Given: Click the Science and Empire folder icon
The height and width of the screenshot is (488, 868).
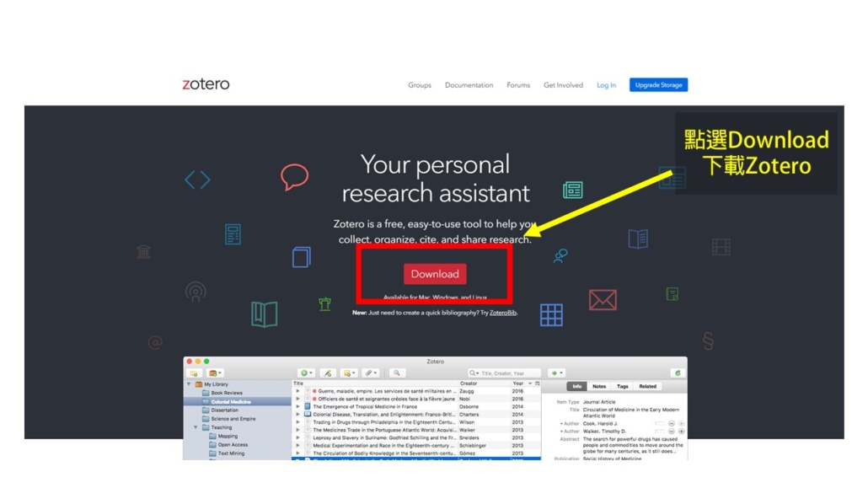Looking at the screenshot, I should point(206,419).
